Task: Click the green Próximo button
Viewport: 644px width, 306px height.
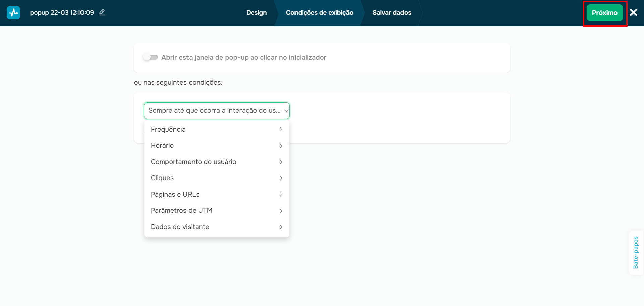Action: tap(604, 13)
